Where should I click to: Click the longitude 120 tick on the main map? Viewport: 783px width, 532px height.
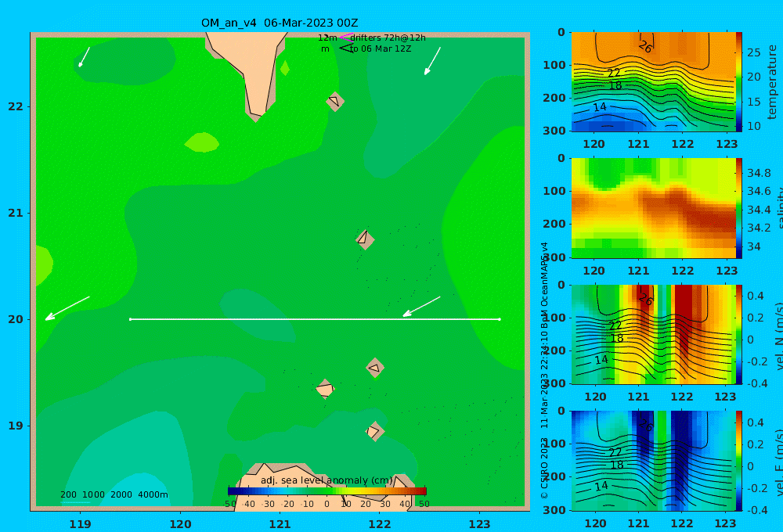tap(180, 524)
